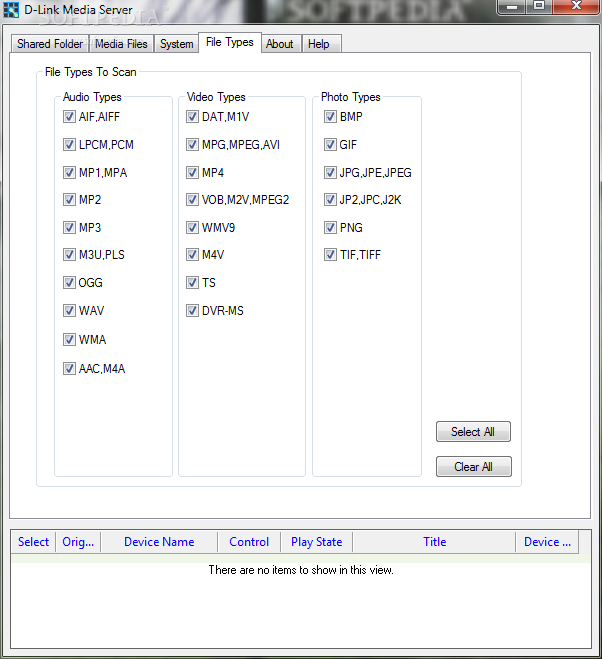
Task: Switch to the Shared Folder tab
Action: point(50,44)
